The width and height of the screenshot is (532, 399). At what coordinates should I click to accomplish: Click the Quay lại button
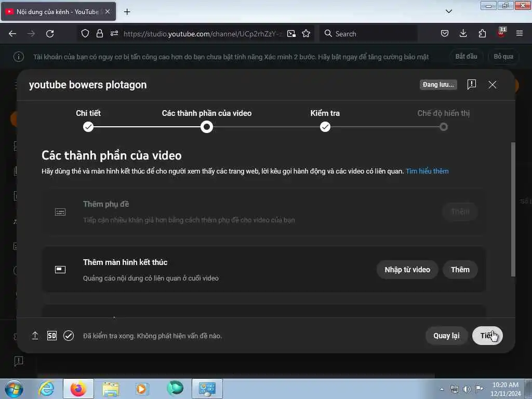point(446,336)
